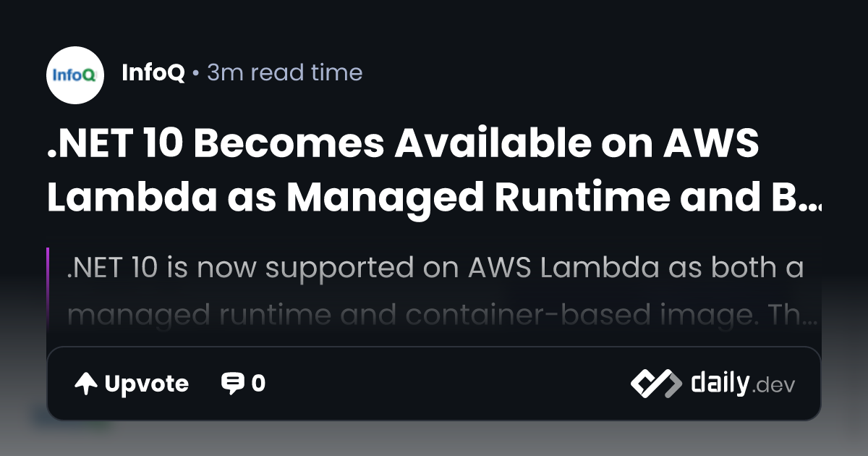Click the "Upvote" text label

[146, 384]
